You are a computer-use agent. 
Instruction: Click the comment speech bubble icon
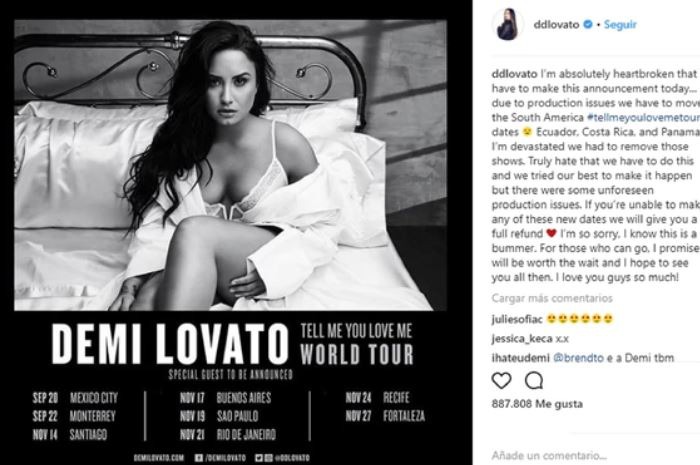pyautogui.click(x=533, y=381)
